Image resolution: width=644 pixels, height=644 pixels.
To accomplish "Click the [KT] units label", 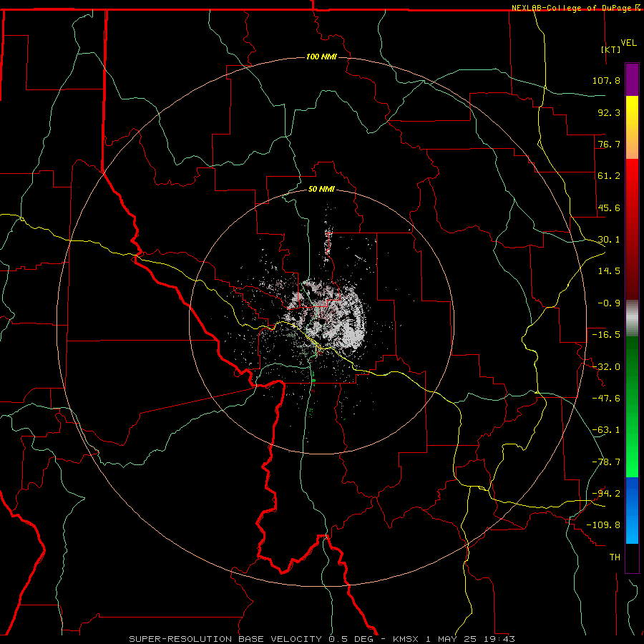I will point(611,49).
